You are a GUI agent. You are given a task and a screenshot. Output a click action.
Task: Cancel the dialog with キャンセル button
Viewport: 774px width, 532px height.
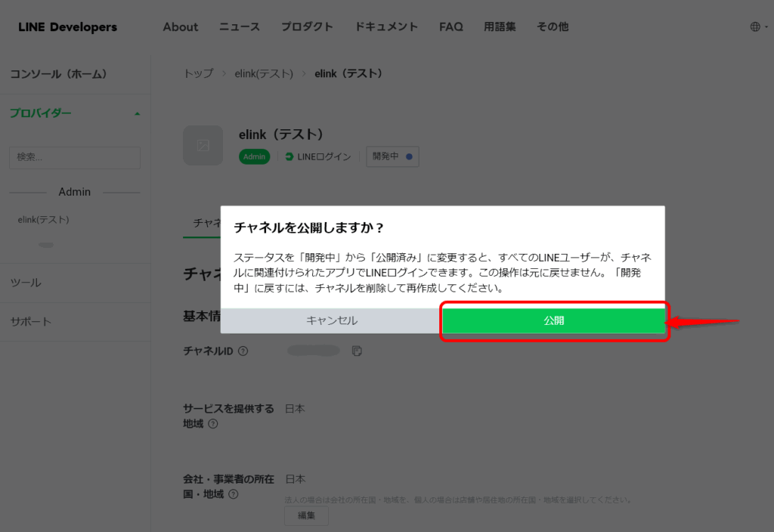[332, 320]
